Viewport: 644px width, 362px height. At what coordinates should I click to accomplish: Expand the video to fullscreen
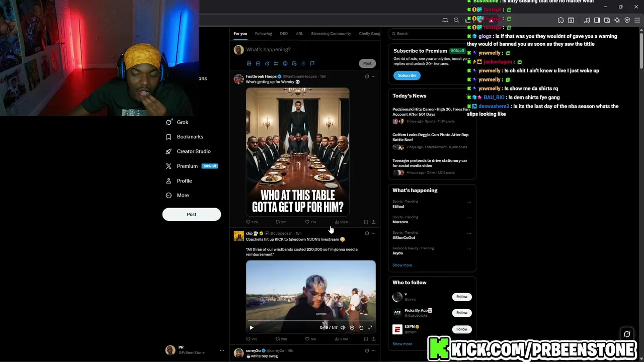(x=370, y=327)
